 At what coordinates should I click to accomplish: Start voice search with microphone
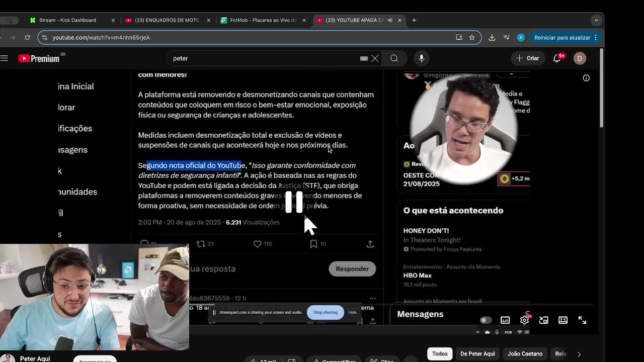422,58
